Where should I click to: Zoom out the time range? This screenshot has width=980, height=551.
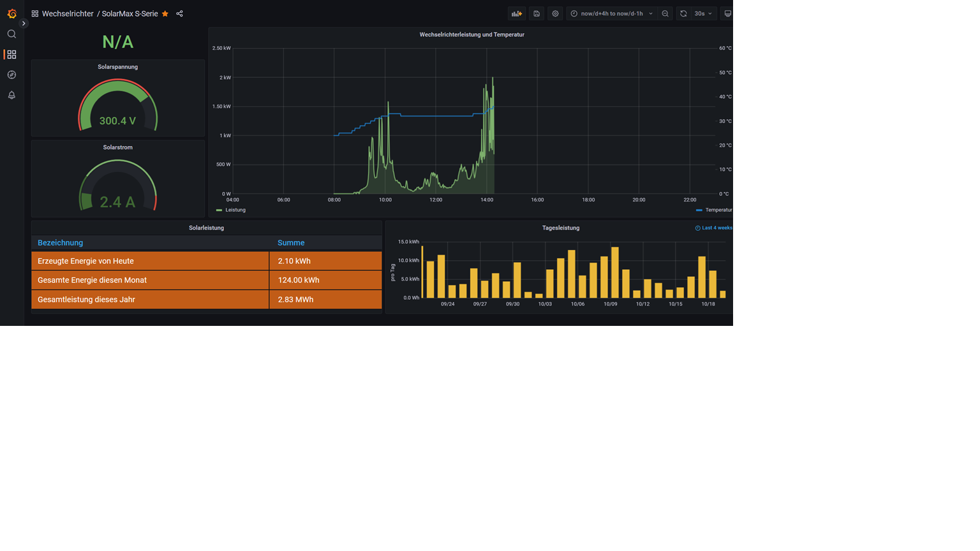665,13
